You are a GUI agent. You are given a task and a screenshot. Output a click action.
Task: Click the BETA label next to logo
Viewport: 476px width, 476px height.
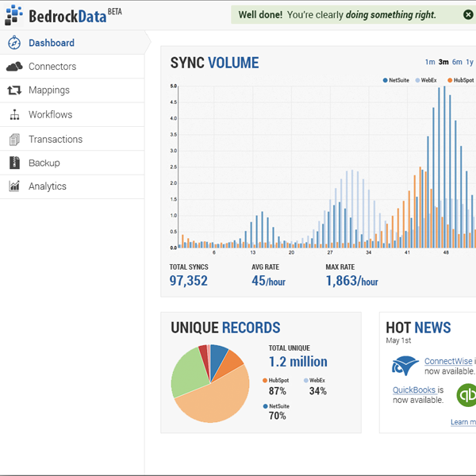click(x=115, y=12)
